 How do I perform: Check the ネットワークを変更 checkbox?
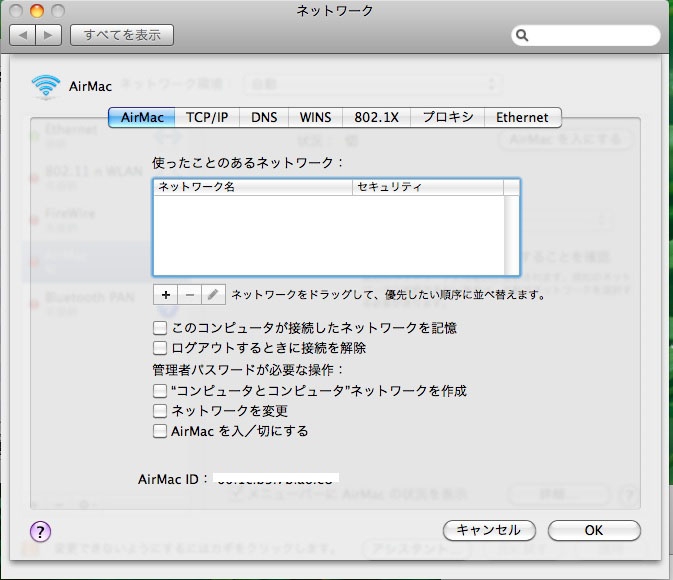pyautogui.click(x=159, y=411)
